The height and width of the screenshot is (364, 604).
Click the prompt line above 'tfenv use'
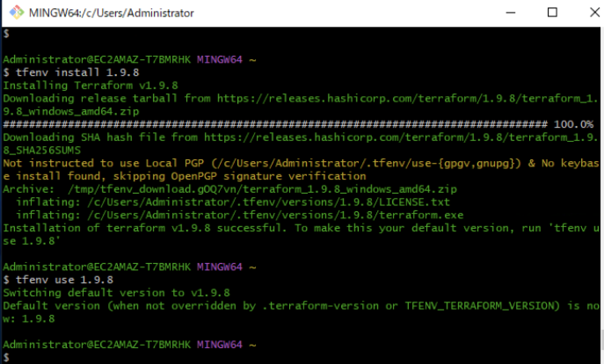130,267
